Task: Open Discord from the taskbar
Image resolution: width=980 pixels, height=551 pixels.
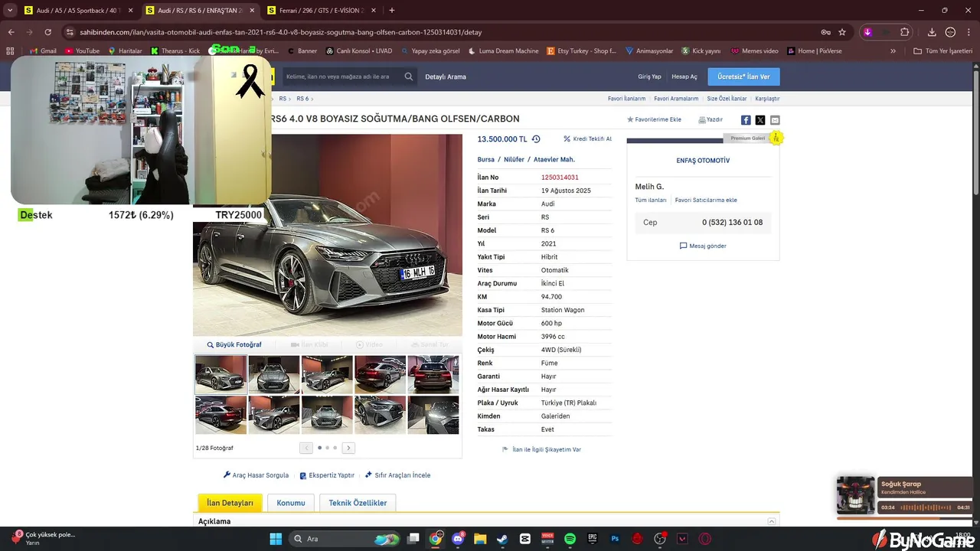Action: click(458, 539)
